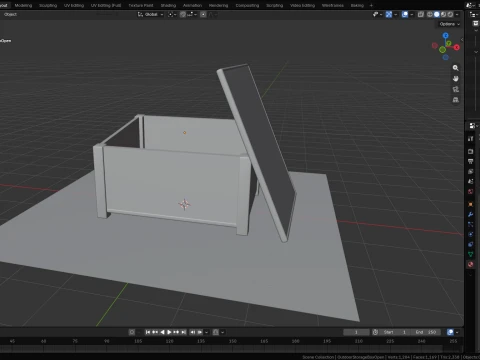480x360 pixels.
Task: Open the Material properties tab
Action: tap(470, 264)
